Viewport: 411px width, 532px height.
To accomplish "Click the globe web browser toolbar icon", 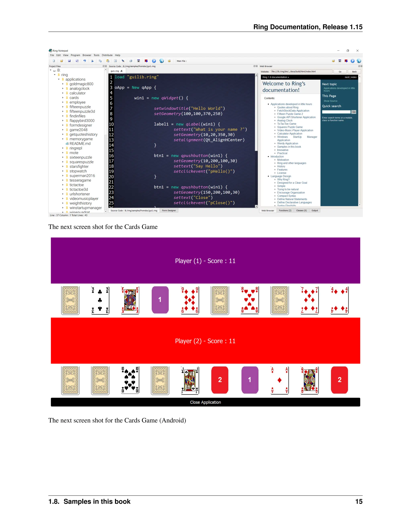I will click(162, 61).
